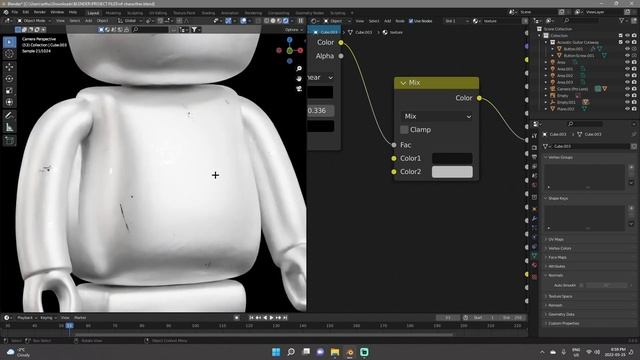The image size is (640, 360).
Task: Toggle visibility of Camera object in outliner
Action: click(627, 89)
